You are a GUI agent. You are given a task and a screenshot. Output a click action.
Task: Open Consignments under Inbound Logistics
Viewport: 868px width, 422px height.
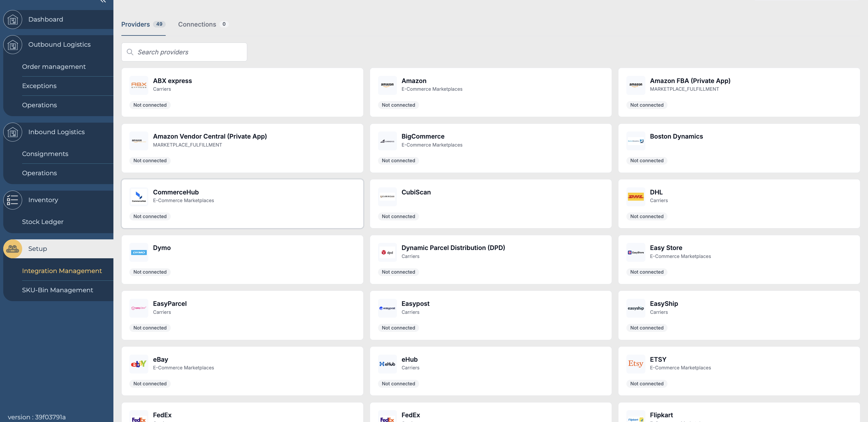(x=45, y=154)
